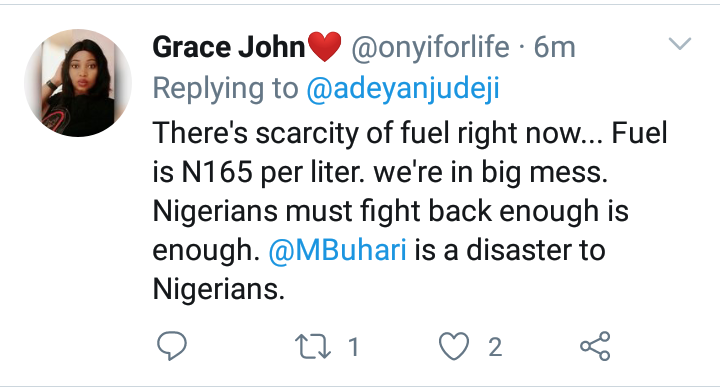This screenshot has height=391, width=720.
Task: Open the @MBuhari mention link
Action: [x=338, y=250]
